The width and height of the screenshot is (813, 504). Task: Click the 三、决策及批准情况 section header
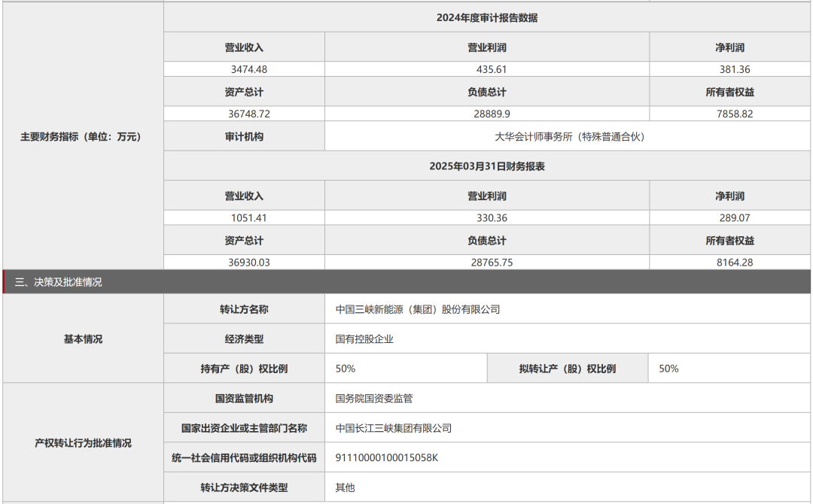pos(59,283)
